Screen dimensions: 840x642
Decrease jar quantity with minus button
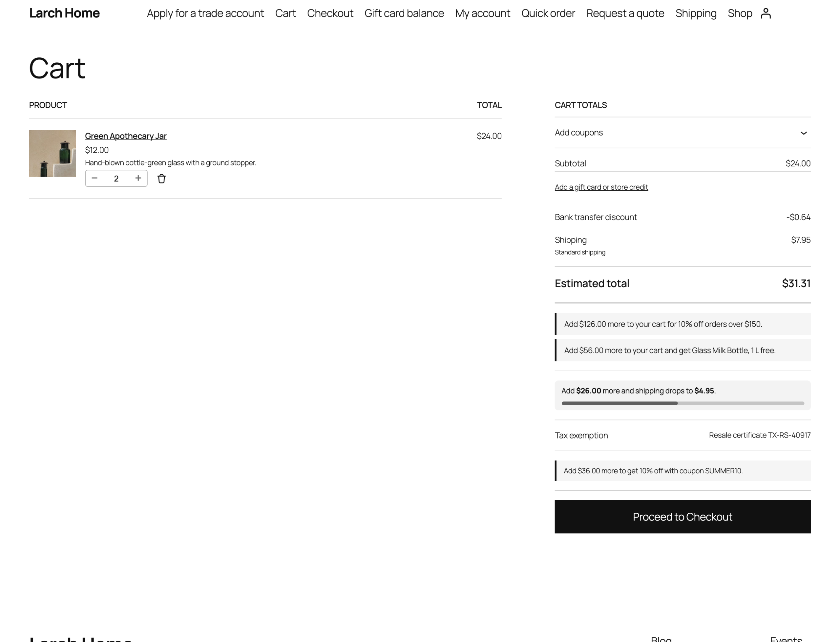coord(95,178)
